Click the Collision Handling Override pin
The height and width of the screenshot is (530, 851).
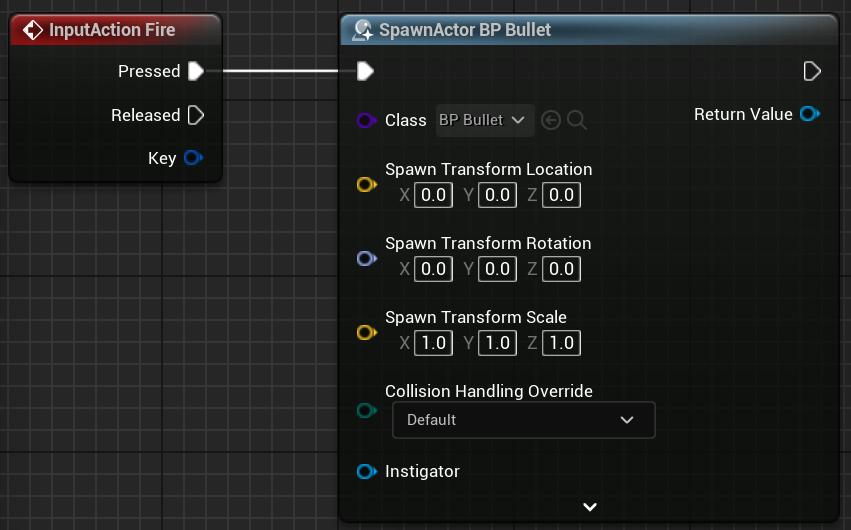366,411
